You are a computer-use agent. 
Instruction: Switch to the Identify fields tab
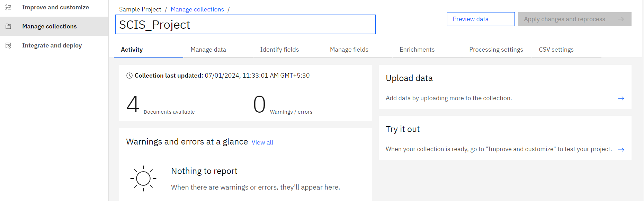279,50
